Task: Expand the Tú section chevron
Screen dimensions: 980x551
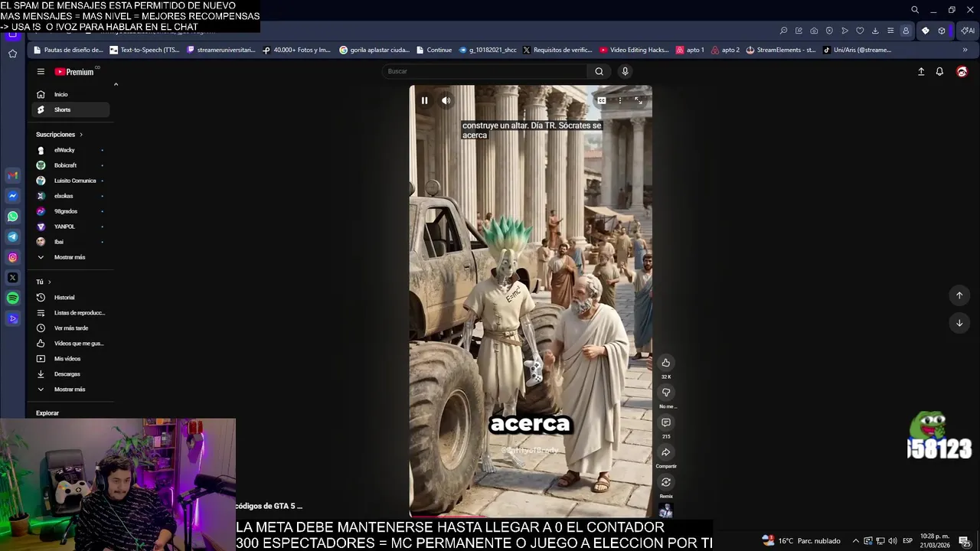Action: pos(50,282)
